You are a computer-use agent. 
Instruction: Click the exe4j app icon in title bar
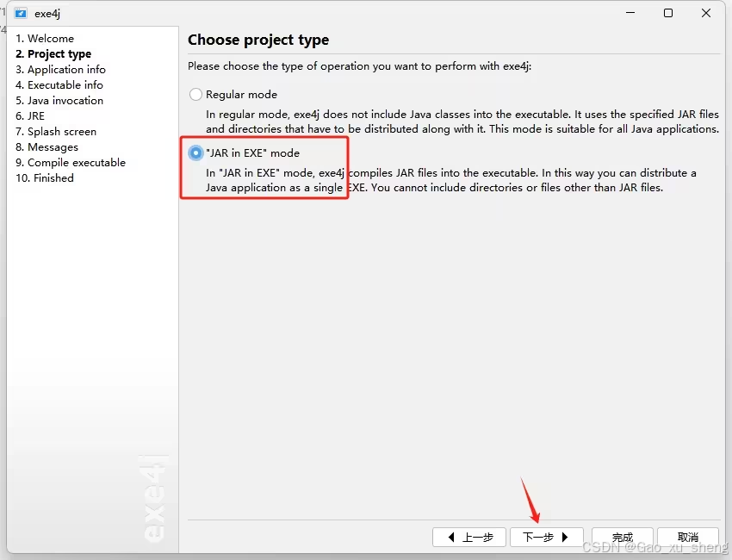pos(21,13)
